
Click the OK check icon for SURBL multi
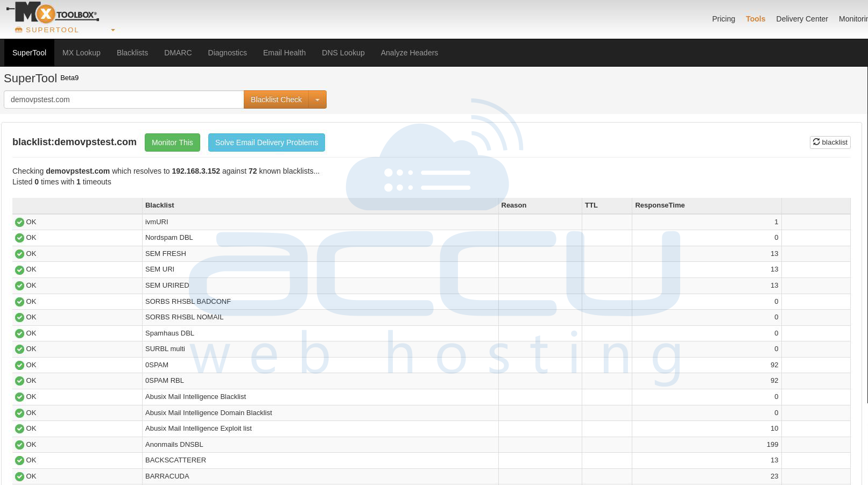[19, 349]
